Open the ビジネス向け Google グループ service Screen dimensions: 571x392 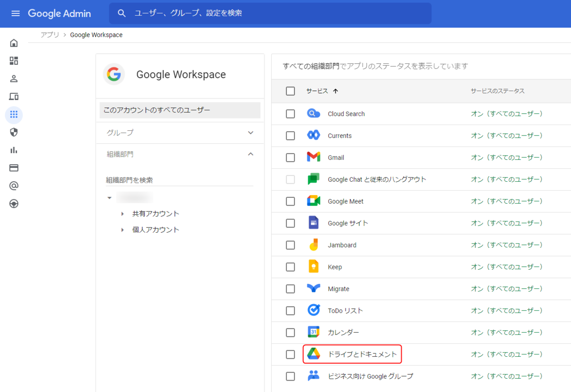[x=371, y=376]
